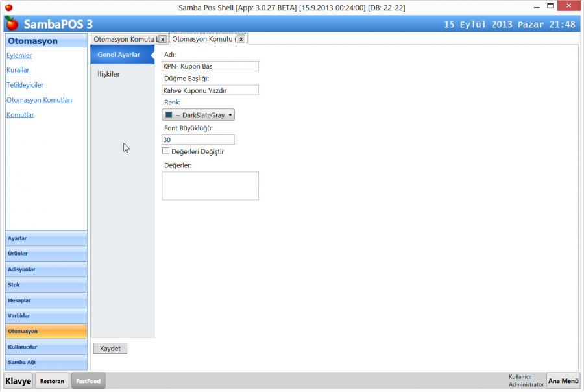Open Otomasyon Komutları list

click(39, 100)
